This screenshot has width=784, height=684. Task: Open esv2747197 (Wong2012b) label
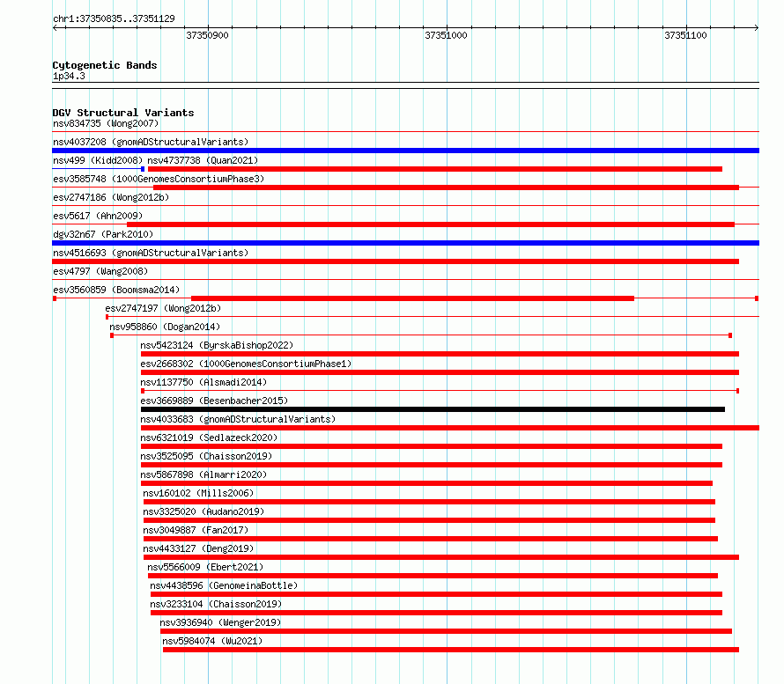tap(163, 308)
